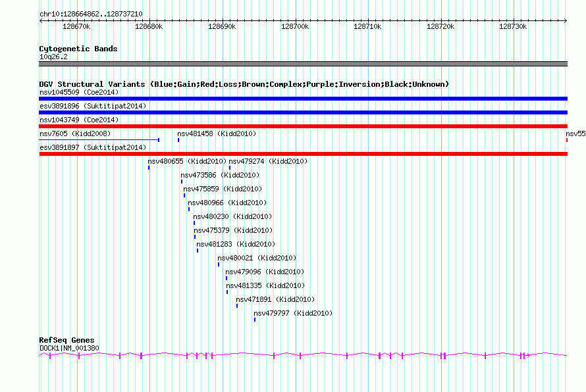The height and width of the screenshot is (392, 586).
Task: Open variant nsv479274 (Kidd2010)
Action: (268, 161)
